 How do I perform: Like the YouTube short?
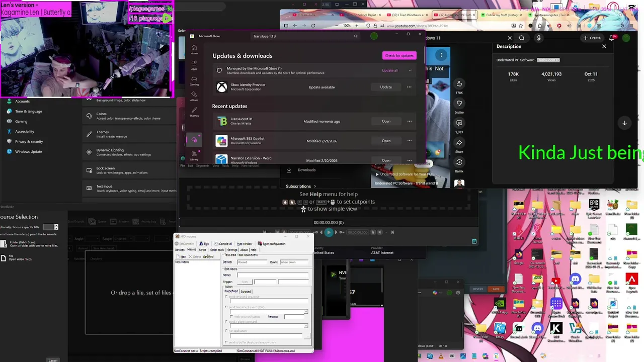[x=459, y=84]
